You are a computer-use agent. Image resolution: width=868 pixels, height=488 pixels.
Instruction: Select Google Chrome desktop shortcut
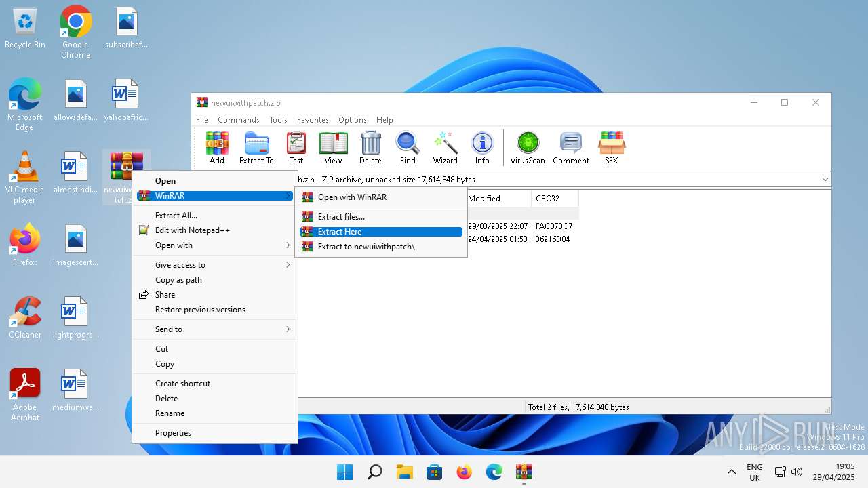(75, 32)
